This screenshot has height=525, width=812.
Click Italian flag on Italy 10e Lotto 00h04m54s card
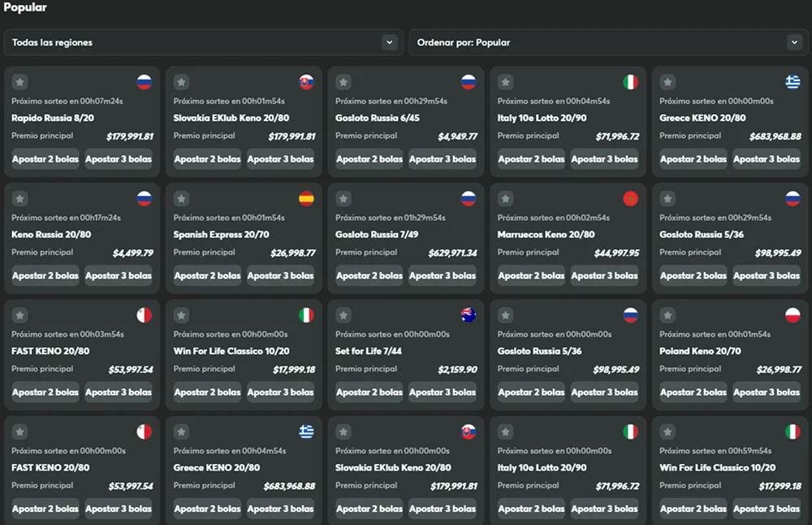pos(631,82)
